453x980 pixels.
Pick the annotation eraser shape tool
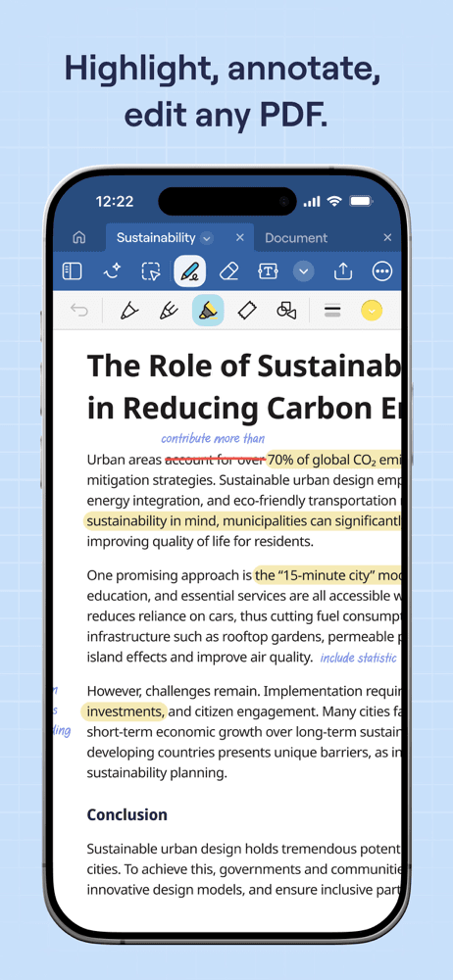[x=247, y=310]
